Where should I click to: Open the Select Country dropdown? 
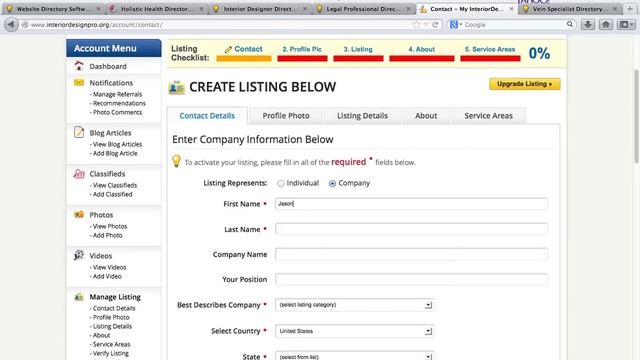tap(354, 331)
